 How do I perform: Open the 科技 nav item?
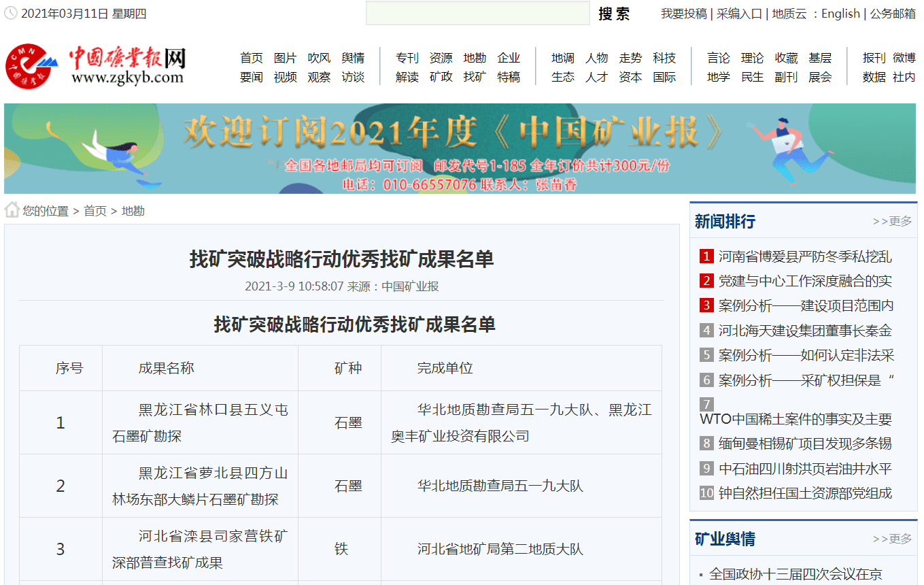click(x=664, y=58)
